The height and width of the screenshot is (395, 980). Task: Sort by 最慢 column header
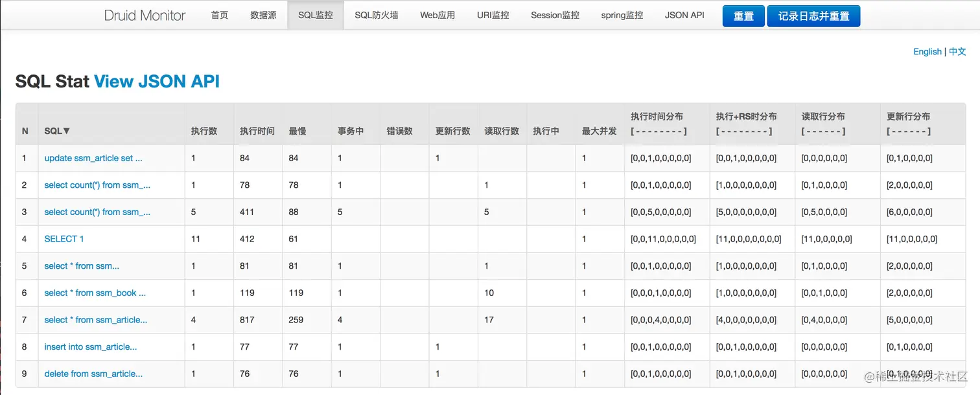(x=297, y=131)
